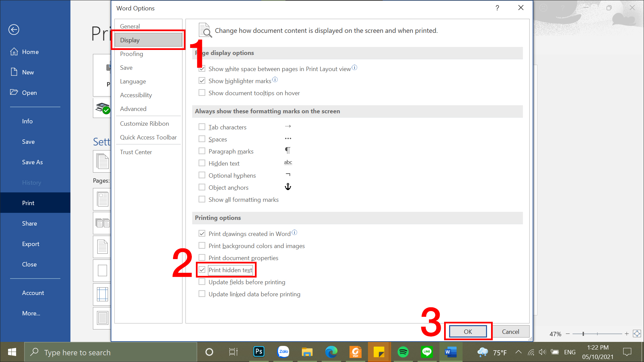
Task: Click OK to confirm changes
Action: click(x=468, y=331)
